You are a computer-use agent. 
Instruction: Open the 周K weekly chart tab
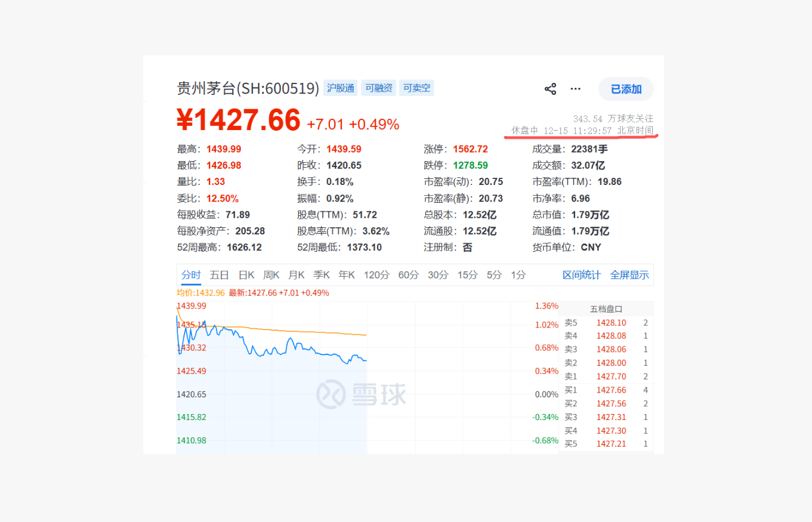pos(270,274)
